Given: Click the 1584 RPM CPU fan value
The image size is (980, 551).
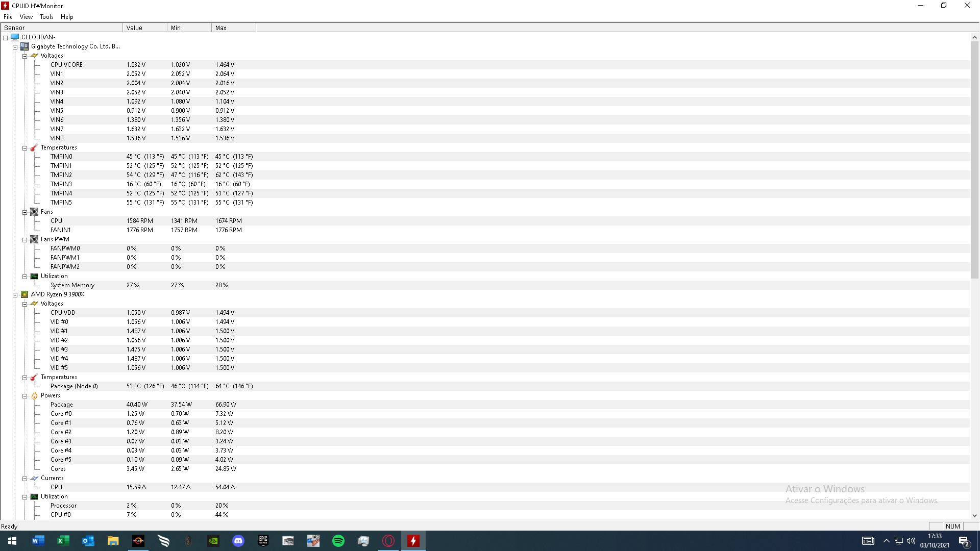Looking at the screenshot, I should click(140, 221).
